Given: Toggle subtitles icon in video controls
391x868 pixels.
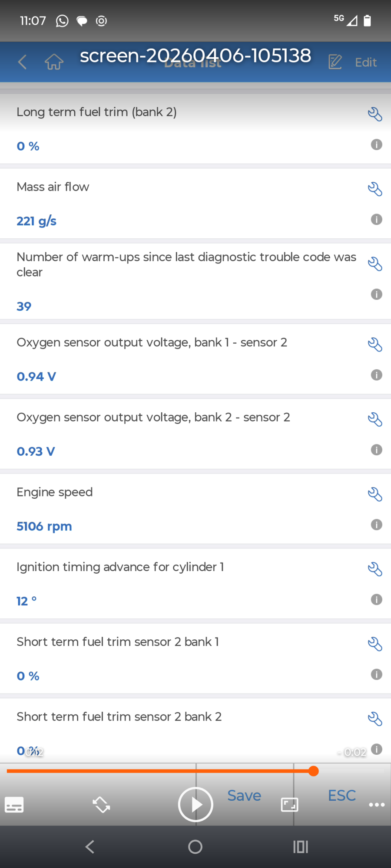Looking at the screenshot, I should point(14,805).
